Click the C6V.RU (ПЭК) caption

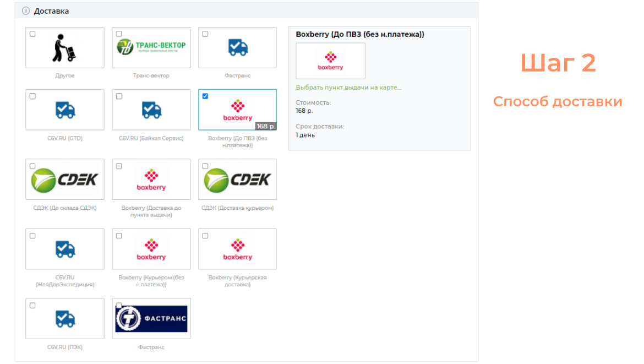[65, 347]
